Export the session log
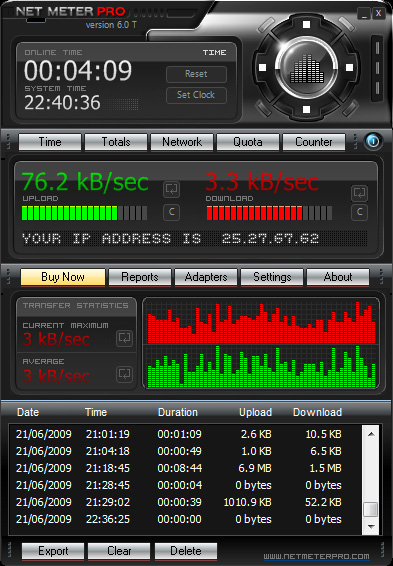Viewport: 393px width, 566px height. point(53,551)
